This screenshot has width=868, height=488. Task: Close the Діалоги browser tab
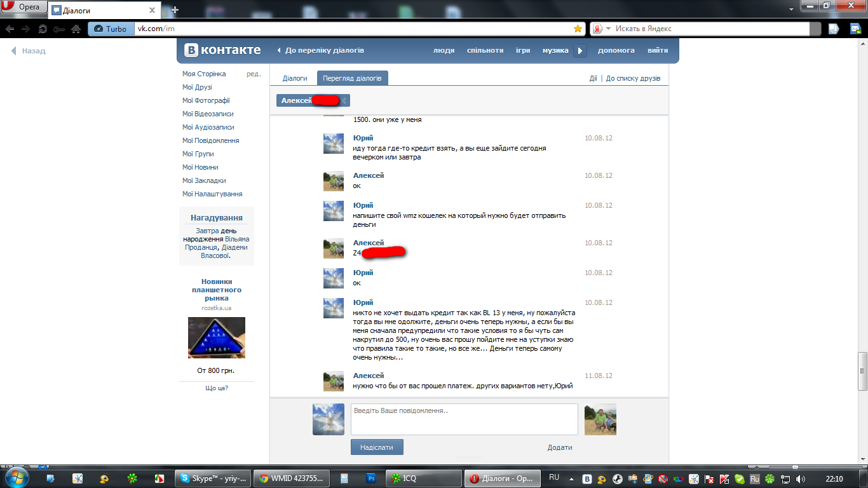point(152,10)
